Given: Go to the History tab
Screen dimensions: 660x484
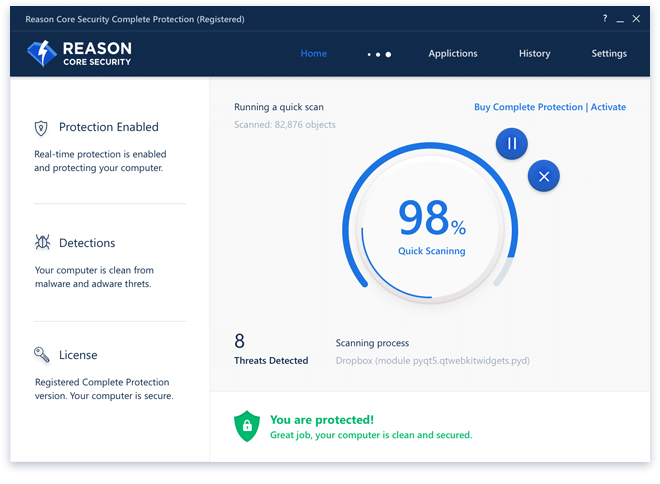Looking at the screenshot, I should pos(534,54).
